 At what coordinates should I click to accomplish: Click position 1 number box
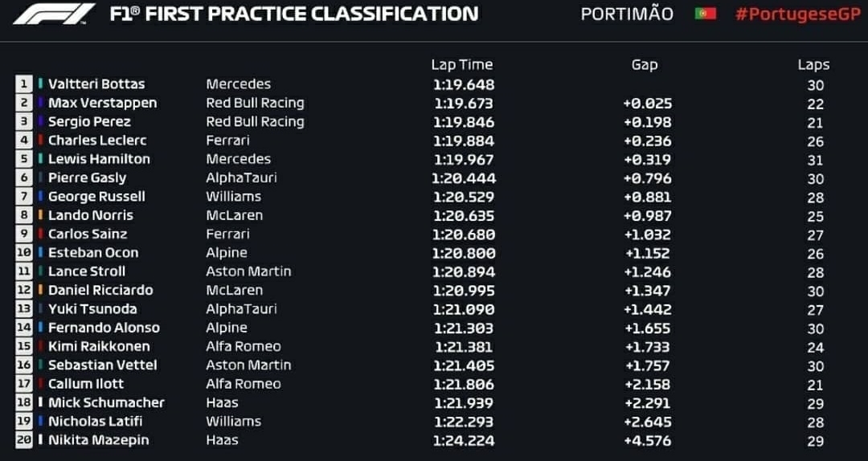point(23,84)
